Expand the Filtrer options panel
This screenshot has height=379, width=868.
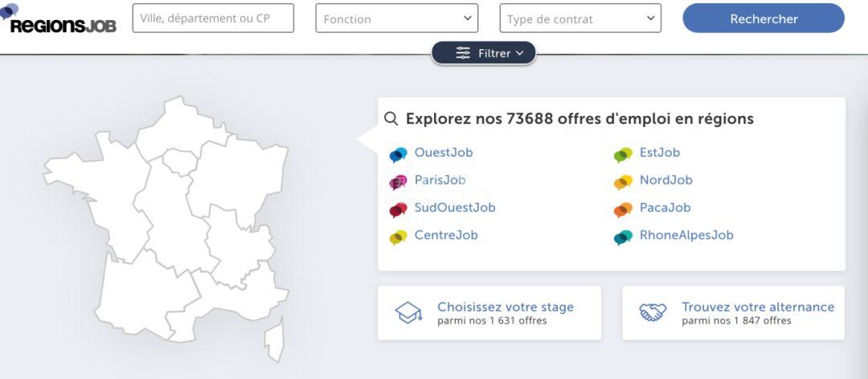(x=484, y=53)
